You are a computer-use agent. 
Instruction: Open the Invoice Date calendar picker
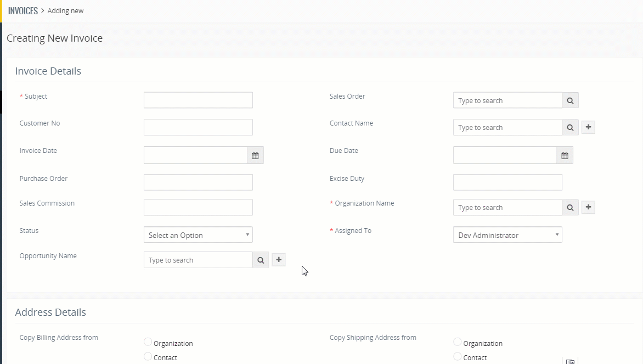click(255, 155)
